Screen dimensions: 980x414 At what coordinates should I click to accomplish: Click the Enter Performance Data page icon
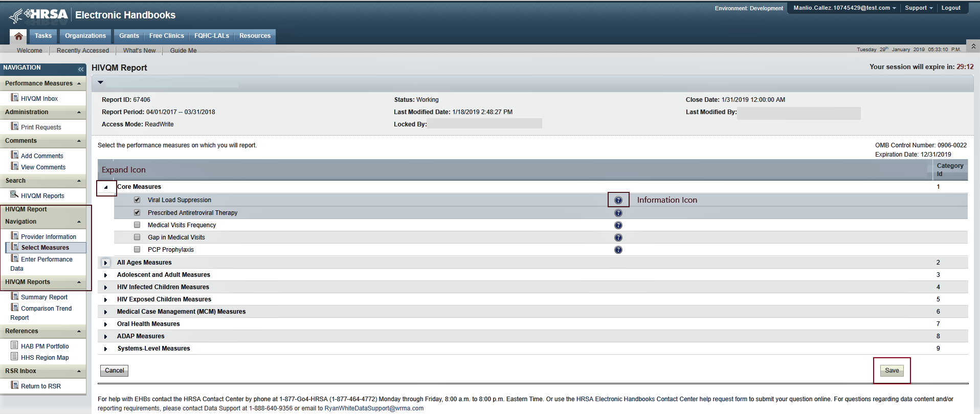tap(15, 258)
